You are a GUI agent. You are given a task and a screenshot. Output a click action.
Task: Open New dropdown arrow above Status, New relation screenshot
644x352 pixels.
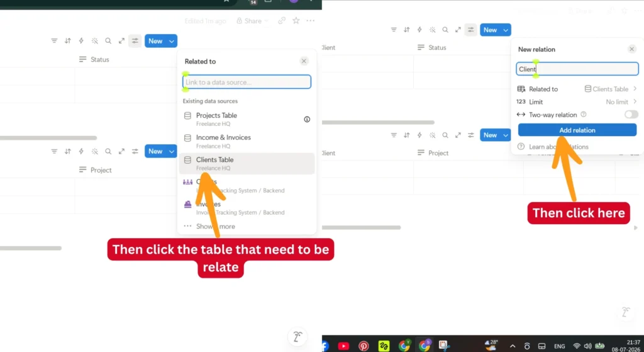(506, 30)
